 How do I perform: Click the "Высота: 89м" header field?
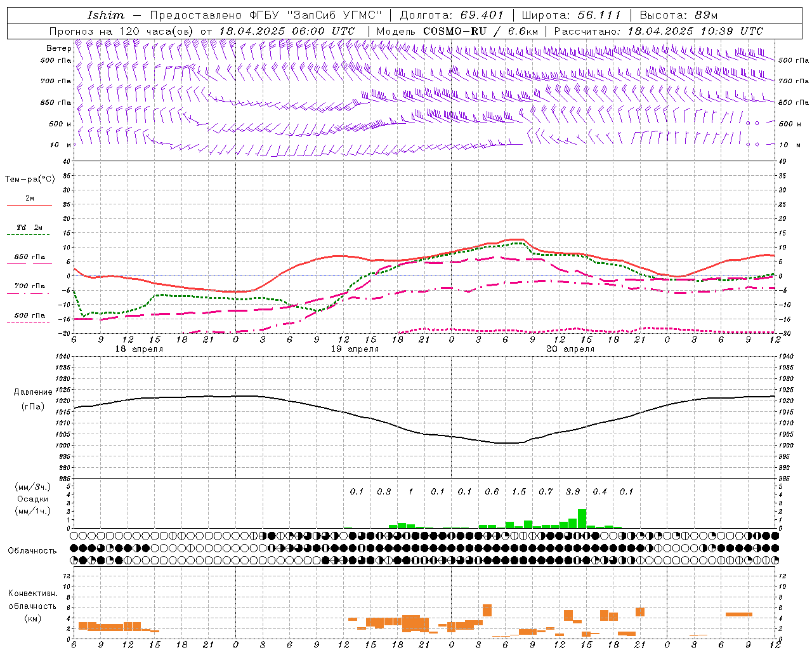tap(678, 15)
